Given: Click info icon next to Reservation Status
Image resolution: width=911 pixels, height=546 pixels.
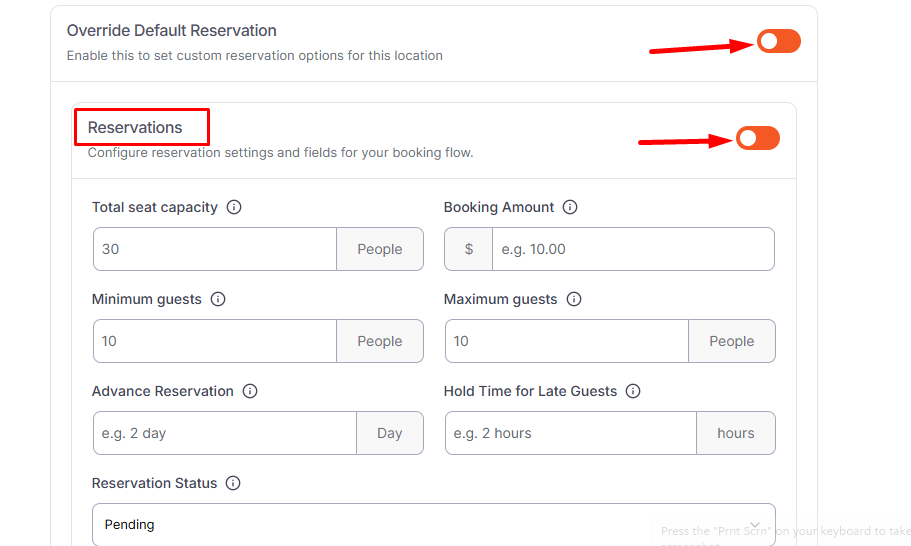Looking at the screenshot, I should point(233,484).
